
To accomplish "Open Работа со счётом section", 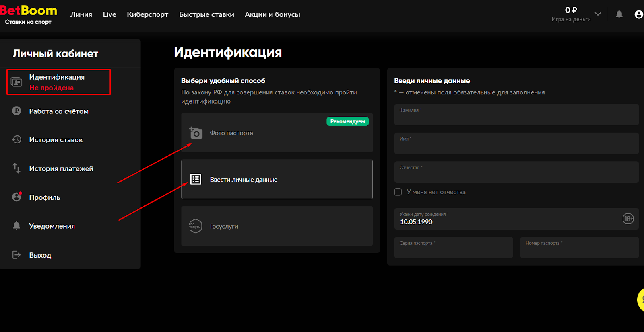I will click(59, 111).
